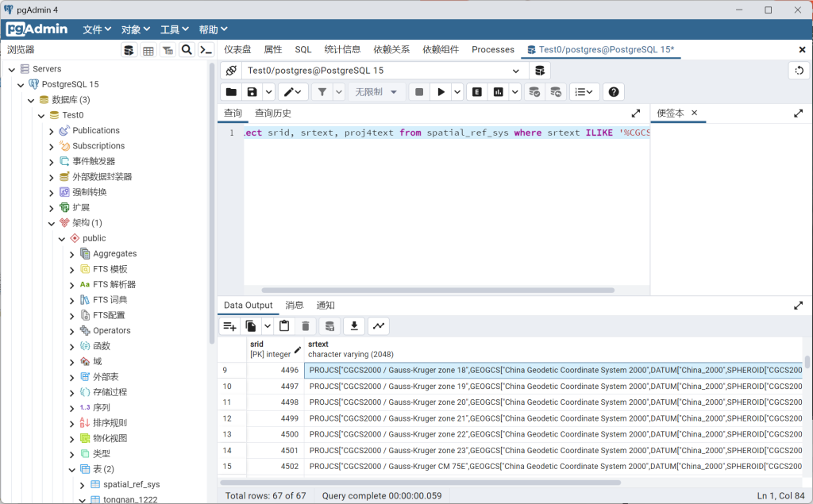Click the connection status icon beside the connection box
The height and width of the screenshot is (504, 813).
click(x=231, y=71)
